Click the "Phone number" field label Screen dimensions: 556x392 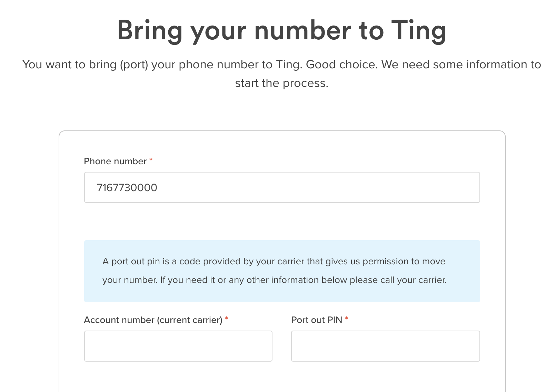(115, 161)
